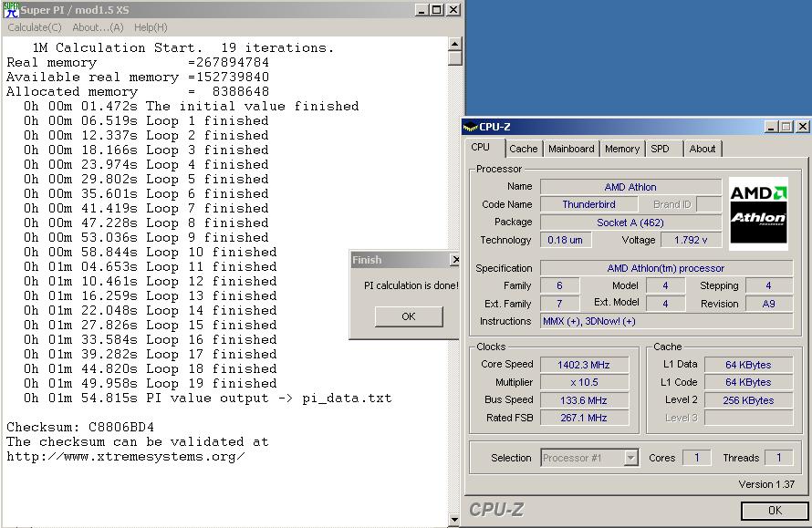Click the L1 Code value 64 KBytes

[748, 382]
